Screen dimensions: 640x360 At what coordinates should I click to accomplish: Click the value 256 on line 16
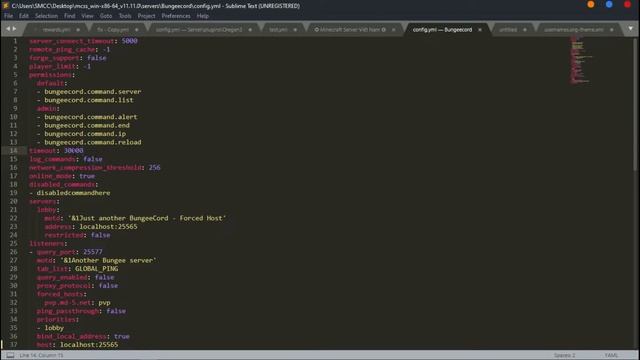pos(154,168)
